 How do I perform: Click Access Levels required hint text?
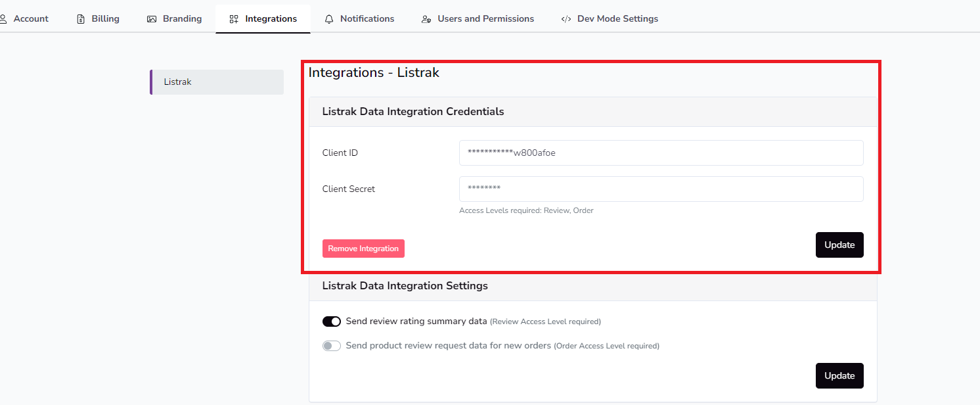[526, 210]
